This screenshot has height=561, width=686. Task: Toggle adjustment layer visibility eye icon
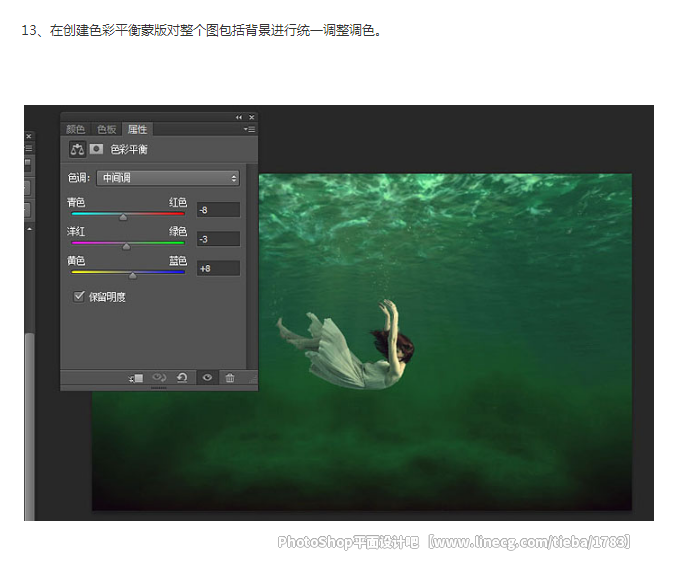[x=207, y=377]
